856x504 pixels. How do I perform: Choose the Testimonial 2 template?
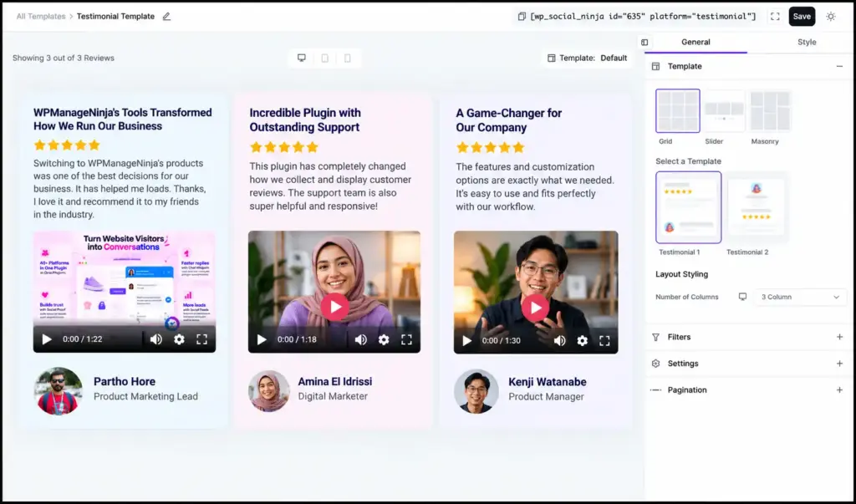756,207
